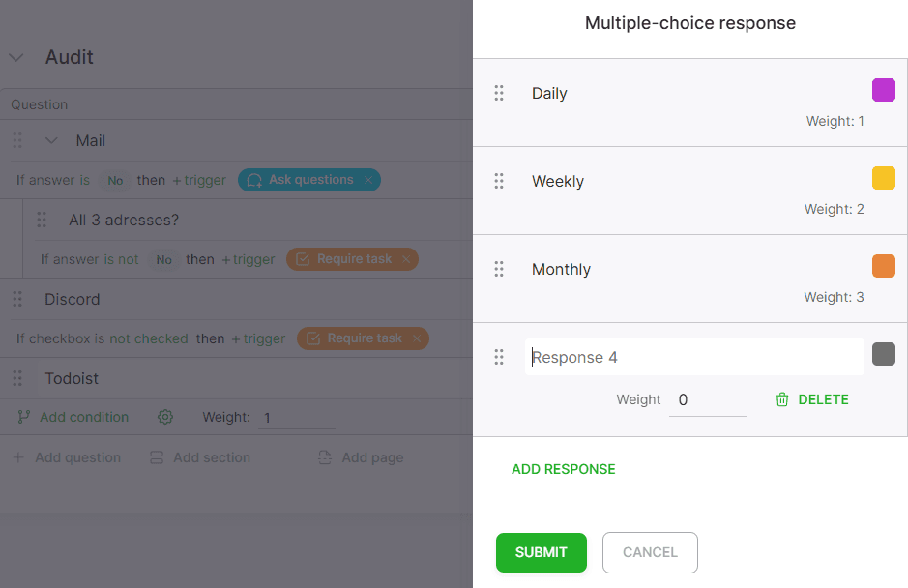Click the drag handle beside Monthly response

click(499, 269)
